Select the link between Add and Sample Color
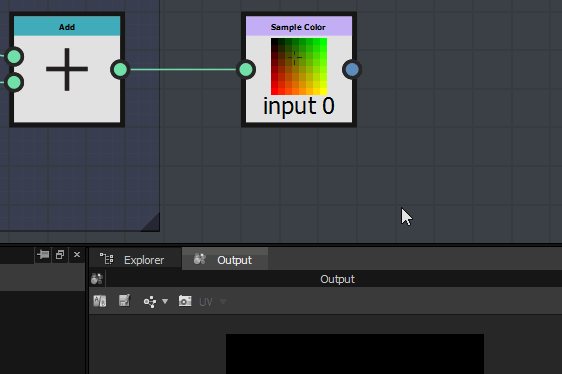 [183, 70]
